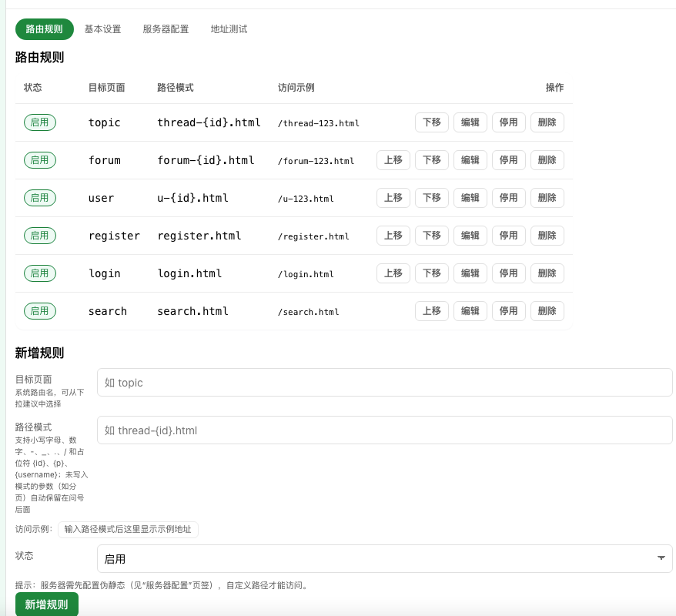Delete the search rule

(x=547, y=311)
